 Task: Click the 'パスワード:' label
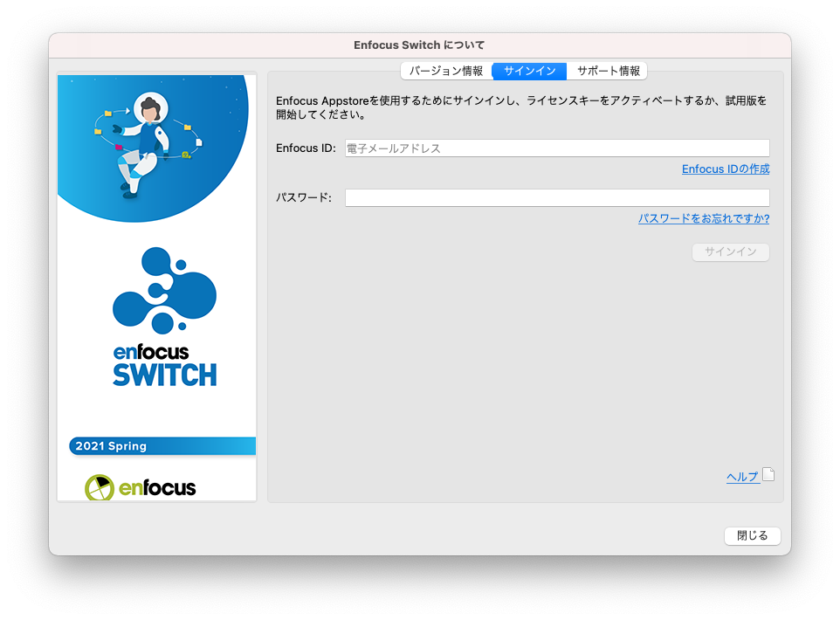pos(304,197)
